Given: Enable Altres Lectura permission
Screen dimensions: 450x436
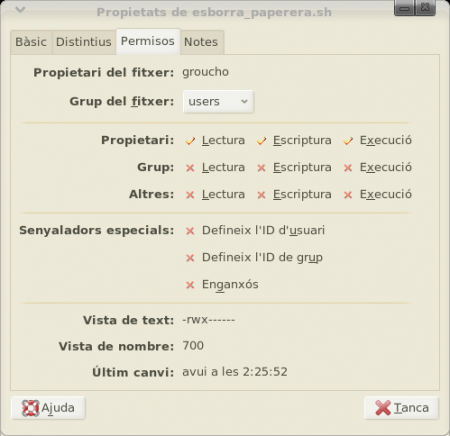Looking at the screenshot, I should tap(190, 195).
